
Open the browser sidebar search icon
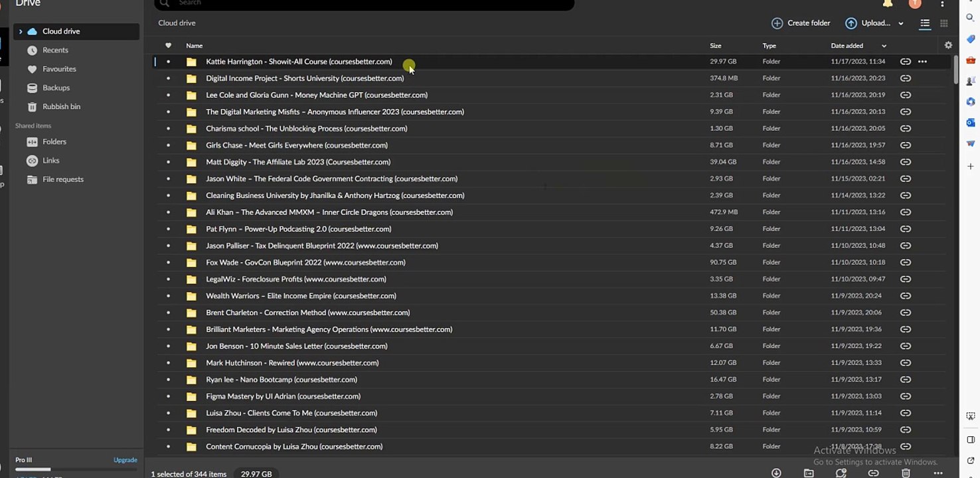coord(970,18)
